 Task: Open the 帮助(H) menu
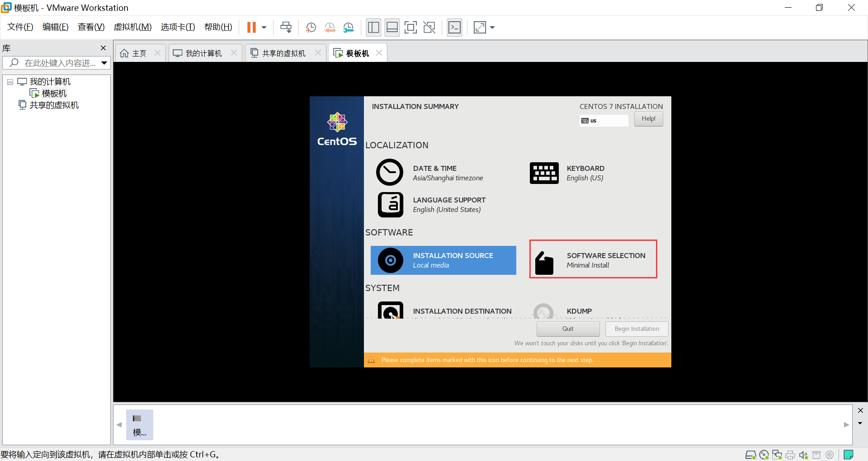click(x=218, y=27)
